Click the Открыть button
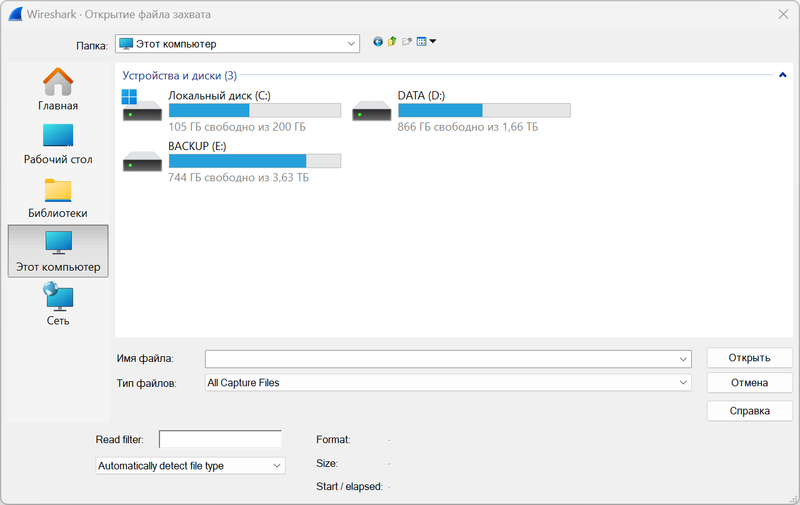The width and height of the screenshot is (800, 505). pos(749,358)
